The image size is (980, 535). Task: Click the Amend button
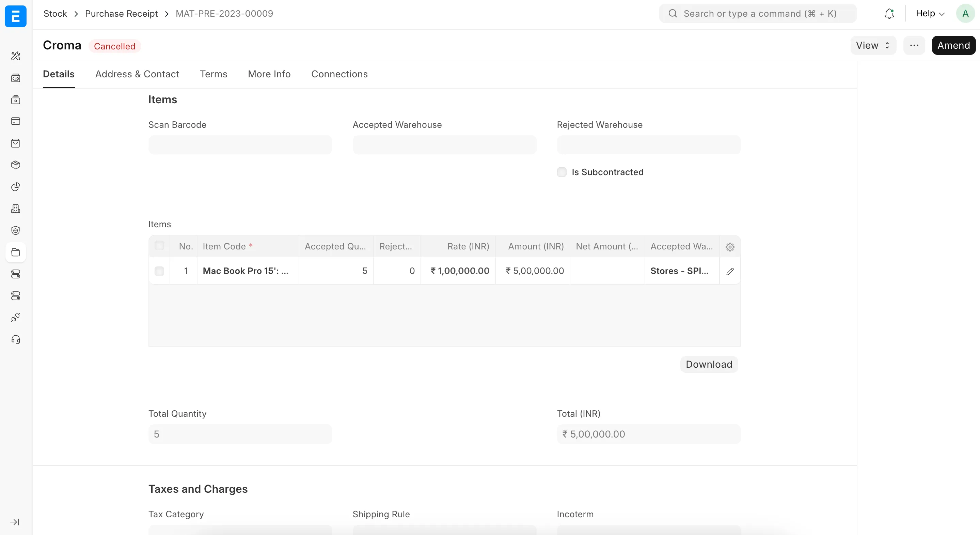coord(953,45)
